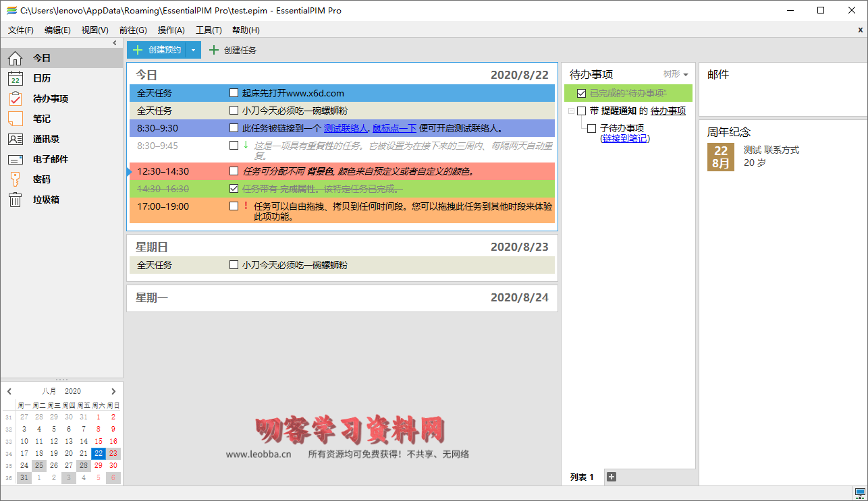Switch to the 列表 1 tab
Image resolution: width=868 pixels, height=501 pixels.
click(582, 477)
